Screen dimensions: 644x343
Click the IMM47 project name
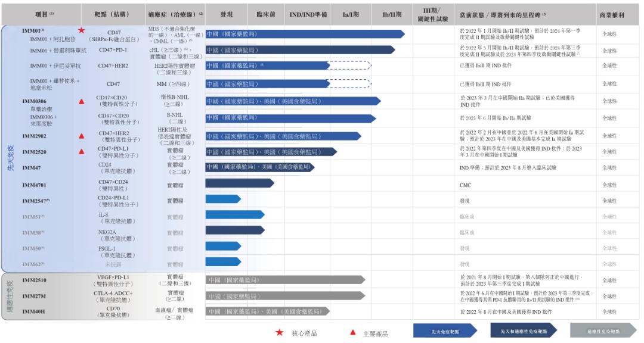tap(31, 168)
